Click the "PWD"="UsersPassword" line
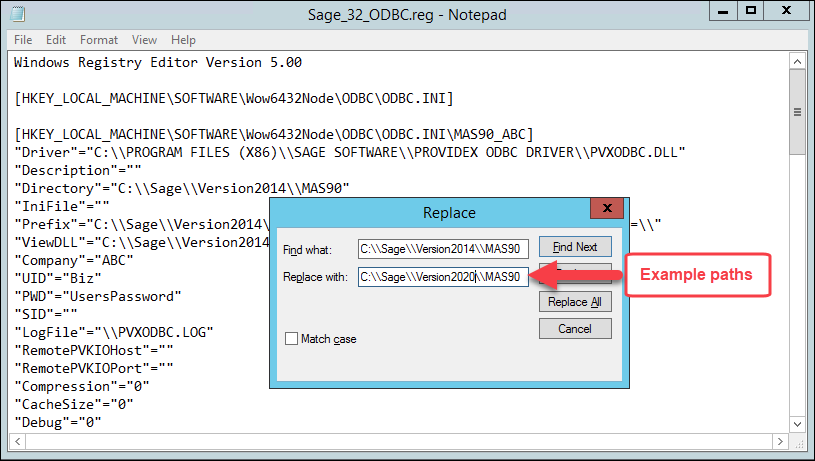 (98, 297)
